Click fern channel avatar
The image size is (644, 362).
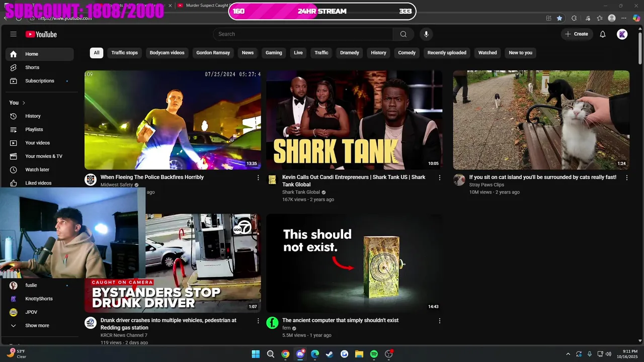pos(272,323)
